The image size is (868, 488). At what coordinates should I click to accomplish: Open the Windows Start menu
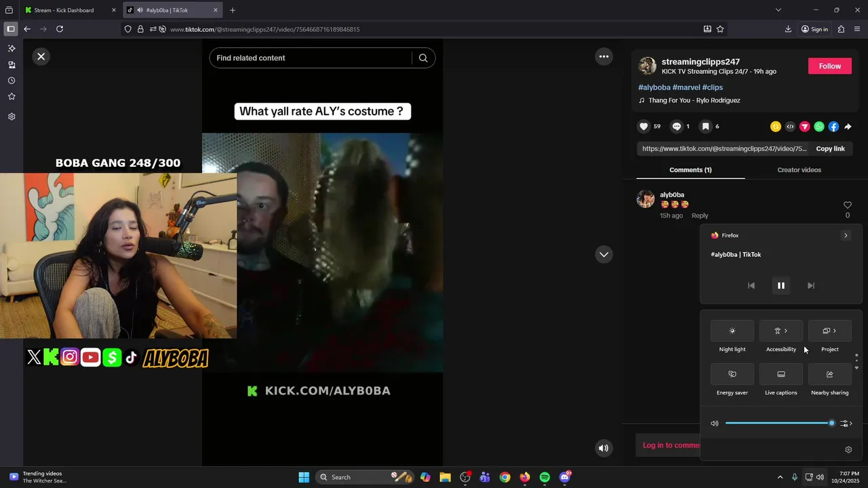pos(304,477)
